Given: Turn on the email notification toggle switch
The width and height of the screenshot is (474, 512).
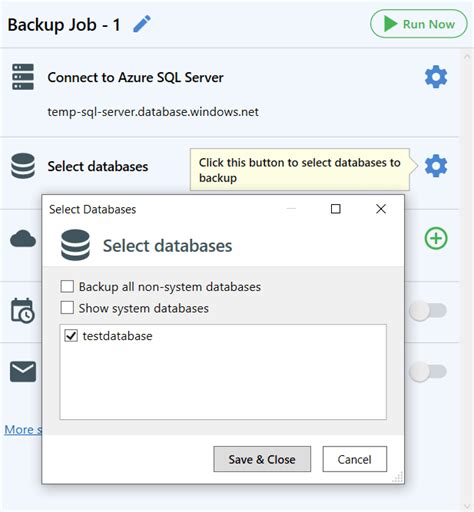Looking at the screenshot, I should click(x=428, y=371).
